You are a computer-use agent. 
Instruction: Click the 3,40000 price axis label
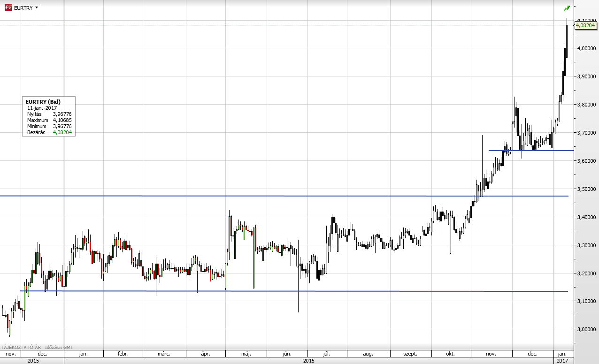tap(586, 217)
